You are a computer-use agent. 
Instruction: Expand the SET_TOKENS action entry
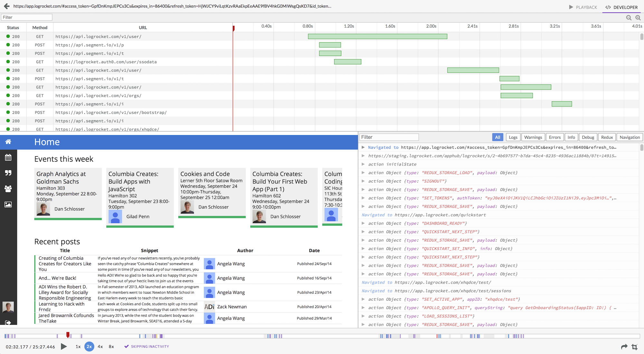click(x=363, y=198)
